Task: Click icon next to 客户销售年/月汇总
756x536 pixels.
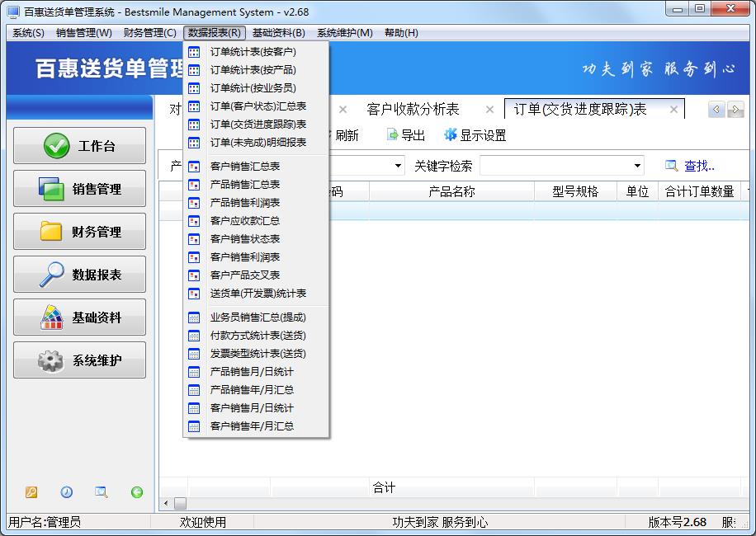Action: coord(194,426)
